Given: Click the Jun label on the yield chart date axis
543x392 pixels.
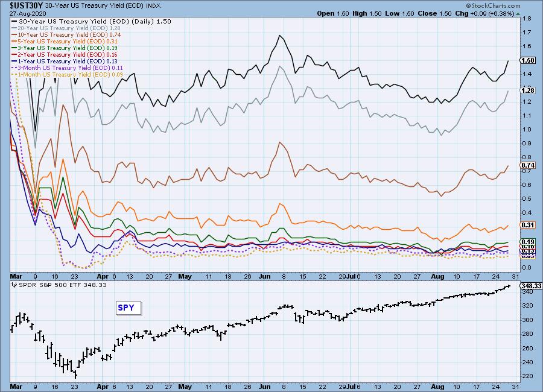Looking at the screenshot, I should [265, 276].
